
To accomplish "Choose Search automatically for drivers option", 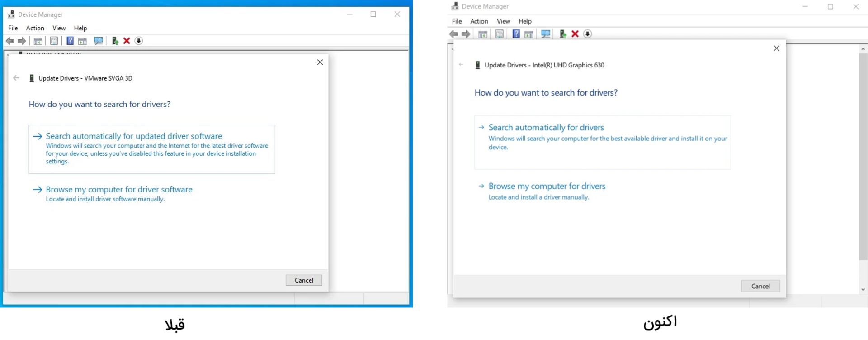I will pos(603,142).
